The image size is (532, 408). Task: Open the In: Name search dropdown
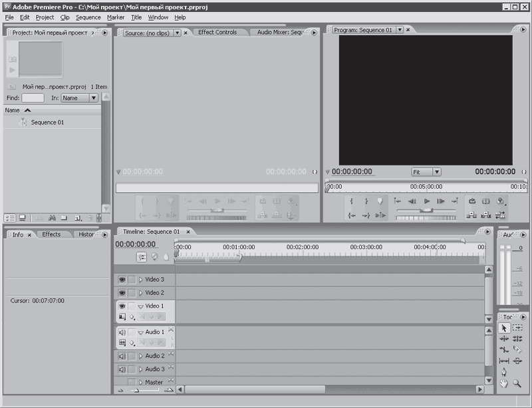click(x=79, y=98)
